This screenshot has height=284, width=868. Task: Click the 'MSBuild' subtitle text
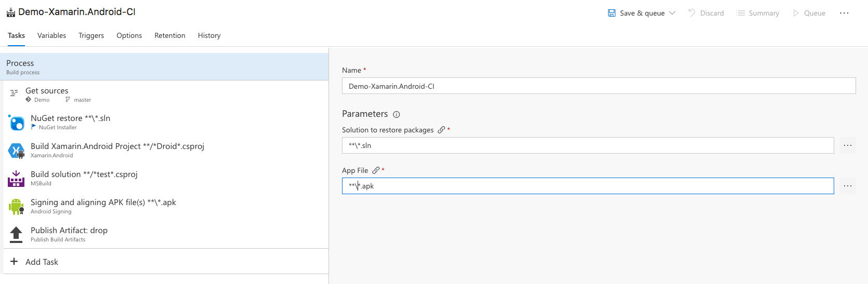pos(41,183)
